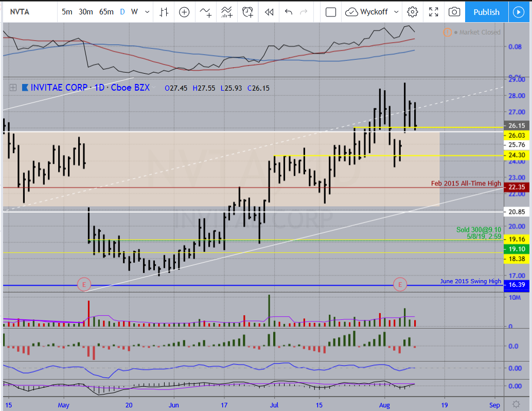This screenshot has width=532, height=411.
Task: Open the Indicators menu icon
Action: [206, 12]
